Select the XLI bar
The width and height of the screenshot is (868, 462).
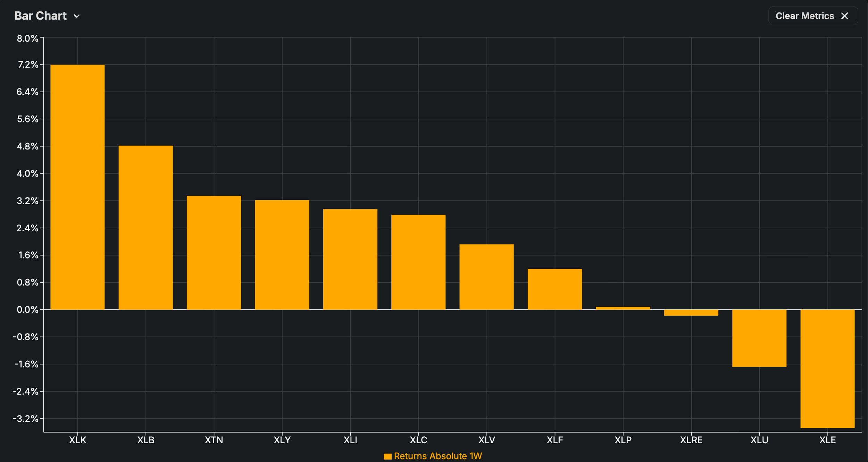(350, 259)
